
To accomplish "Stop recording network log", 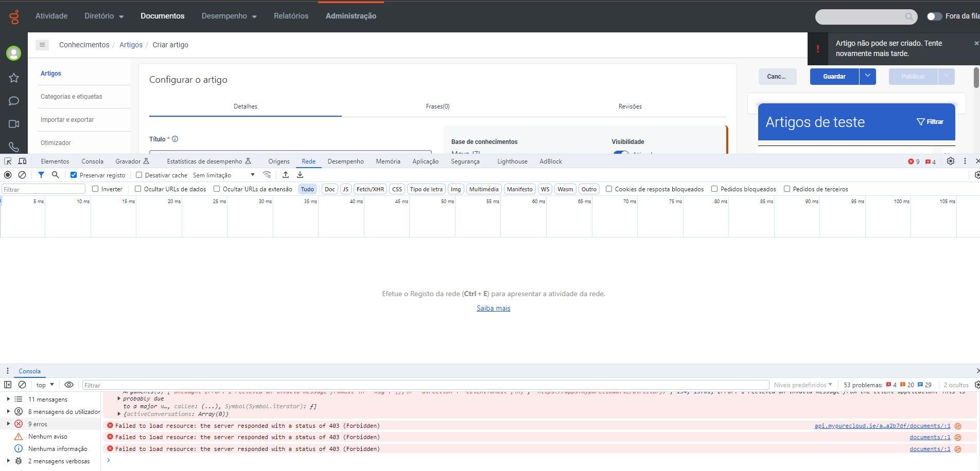I will coord(8,175).
